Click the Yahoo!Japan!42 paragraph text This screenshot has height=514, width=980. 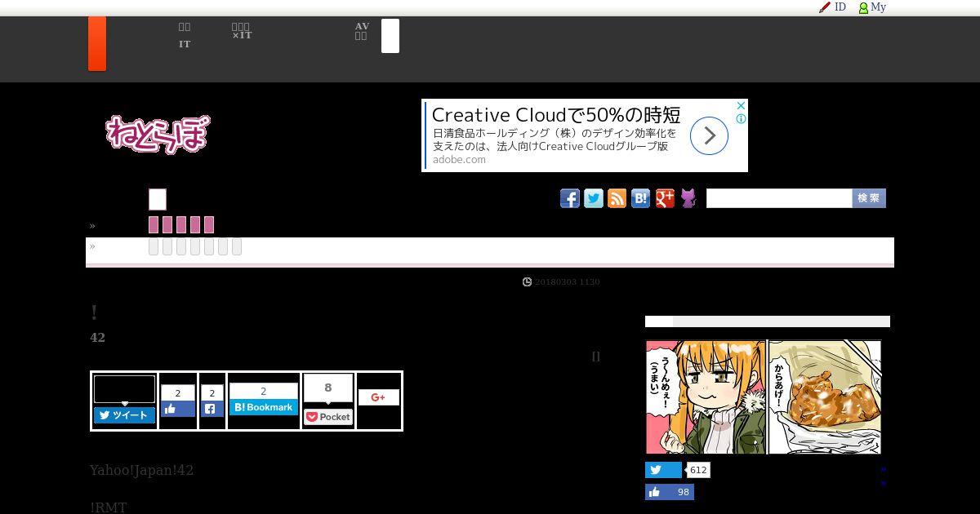141,470
